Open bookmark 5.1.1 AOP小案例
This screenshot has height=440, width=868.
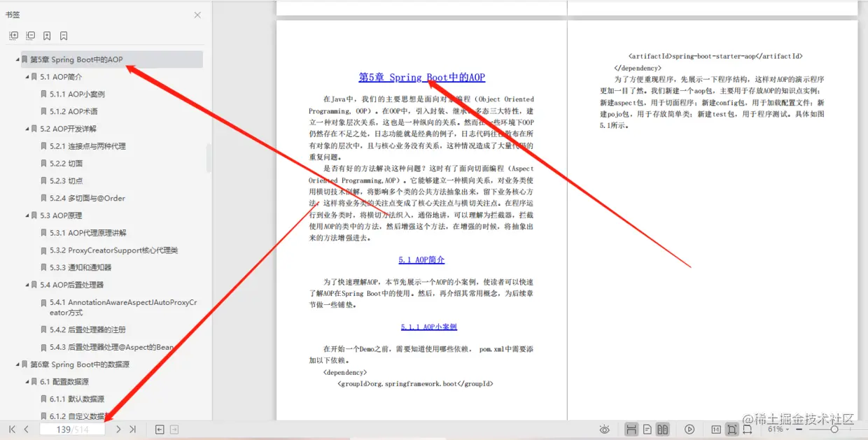[77, 94]
